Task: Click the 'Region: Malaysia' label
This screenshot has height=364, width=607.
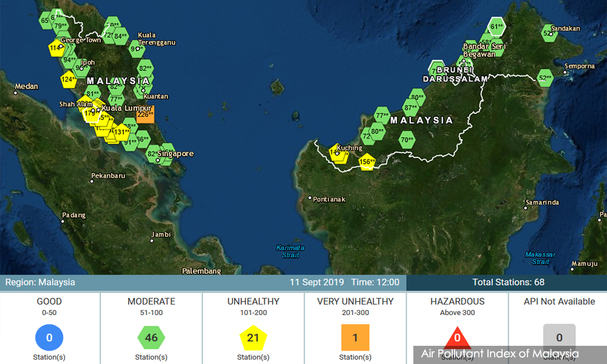Action: (x=40, y=282)
